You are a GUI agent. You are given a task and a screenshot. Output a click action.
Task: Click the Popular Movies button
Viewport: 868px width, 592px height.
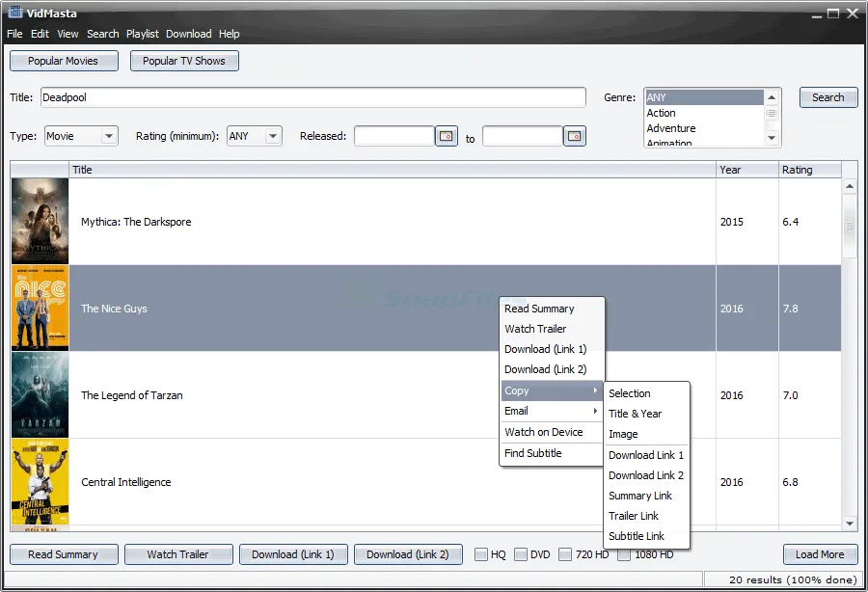(64, 61)
